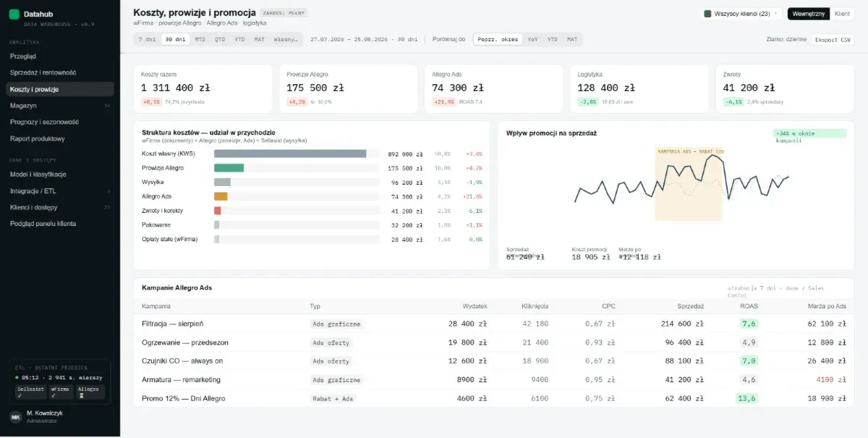Click the Sellasist ETL status chip
Screen dimensions: 868x438
[30, 392]
